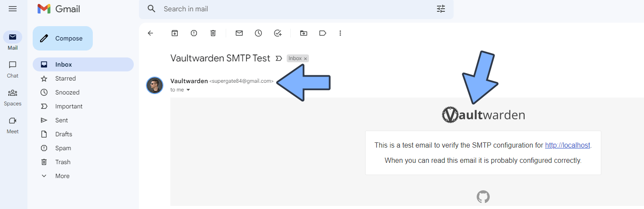
Task: Compose a new email
Action: tap(63, 38)
